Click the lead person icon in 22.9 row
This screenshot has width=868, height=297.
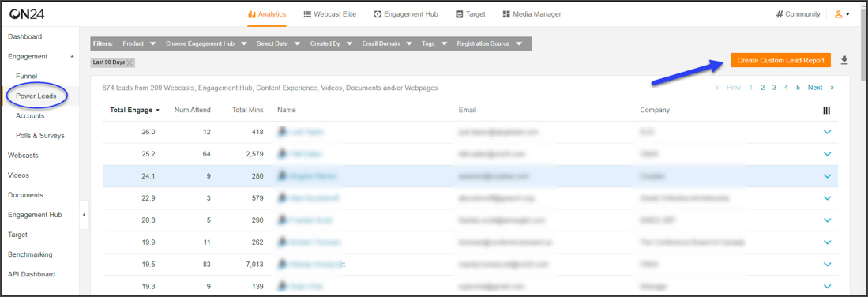pos(283,197)
